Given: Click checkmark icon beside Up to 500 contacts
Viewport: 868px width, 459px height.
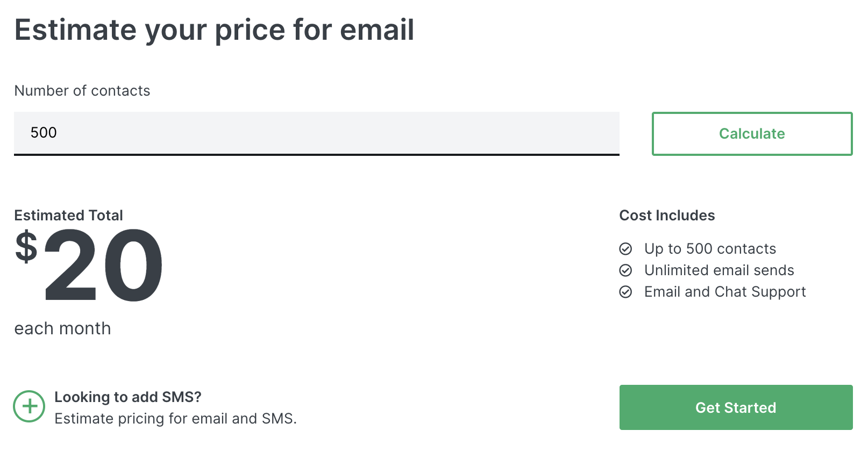Looking at the screenshot, I should tap(625, 249).
